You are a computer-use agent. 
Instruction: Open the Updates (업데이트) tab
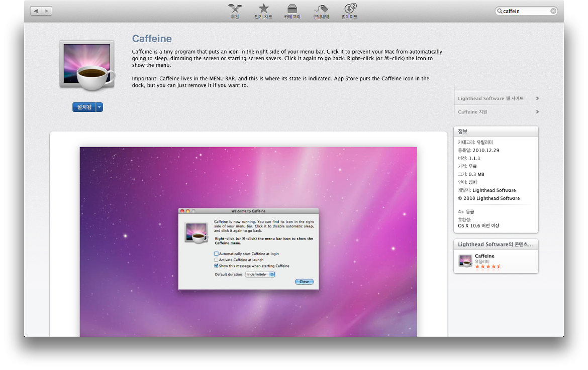tap(349, 11)
